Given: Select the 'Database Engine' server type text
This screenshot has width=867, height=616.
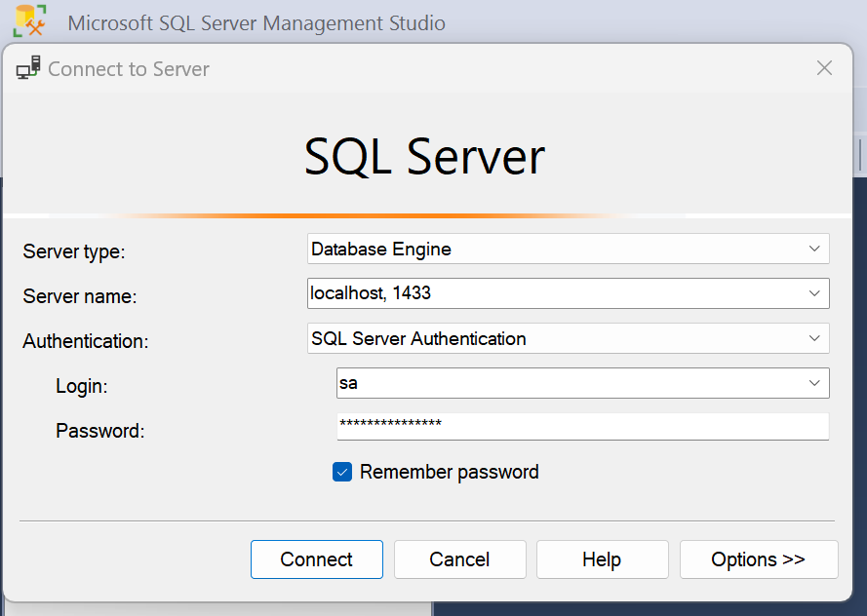Looking at the screenshot, I should 381,249.
